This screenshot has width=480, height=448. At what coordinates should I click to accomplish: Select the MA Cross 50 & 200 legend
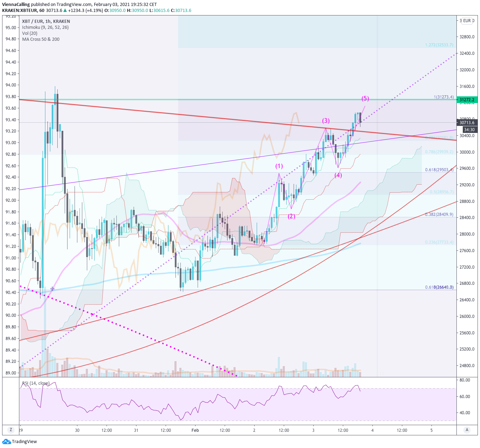pyautogui.click(x=41, y=39)
